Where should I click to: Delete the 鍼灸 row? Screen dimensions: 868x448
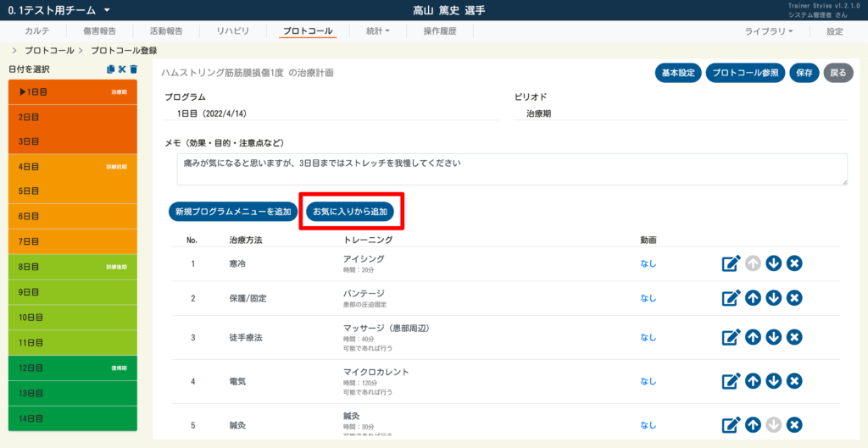coord(794,425)
